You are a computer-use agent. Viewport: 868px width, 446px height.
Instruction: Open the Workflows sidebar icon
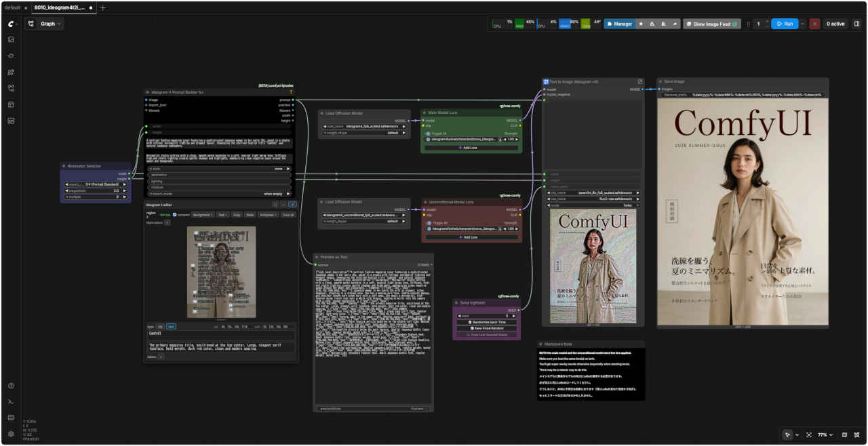tap(11, 88)
